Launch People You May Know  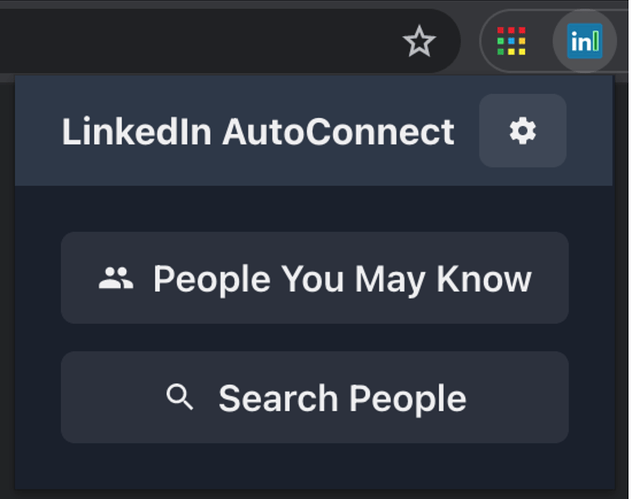(x=314, y=278)
